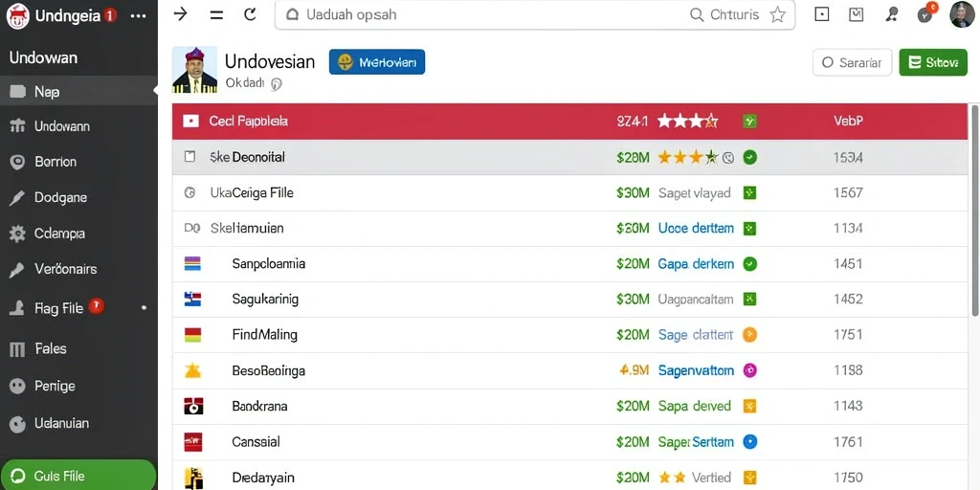The image size is (980, 490).
Task: Click the red-green icon beside FindMaling
Action: tap(192, 335)
